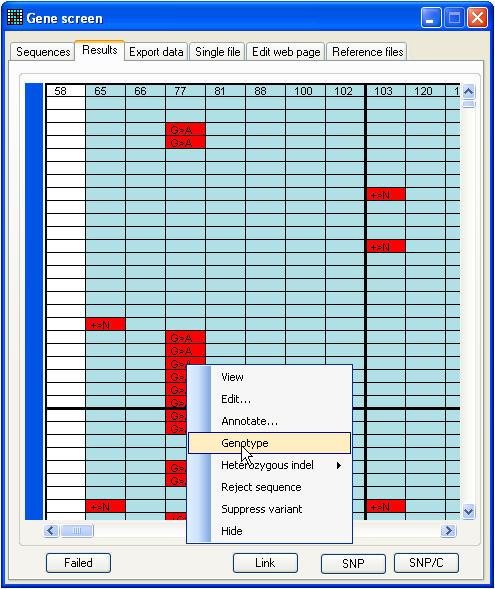Viewport: 495px width, 589px height.
Task: Open Edit... from the context menu
Action: click(236, 399)
